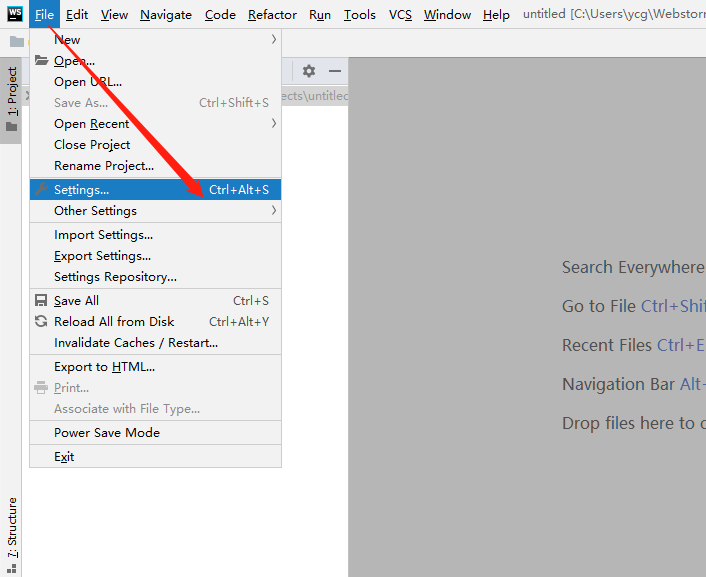Choose Open URL... menu entry
Screen dimensions: 706x577
click(155, 82)
